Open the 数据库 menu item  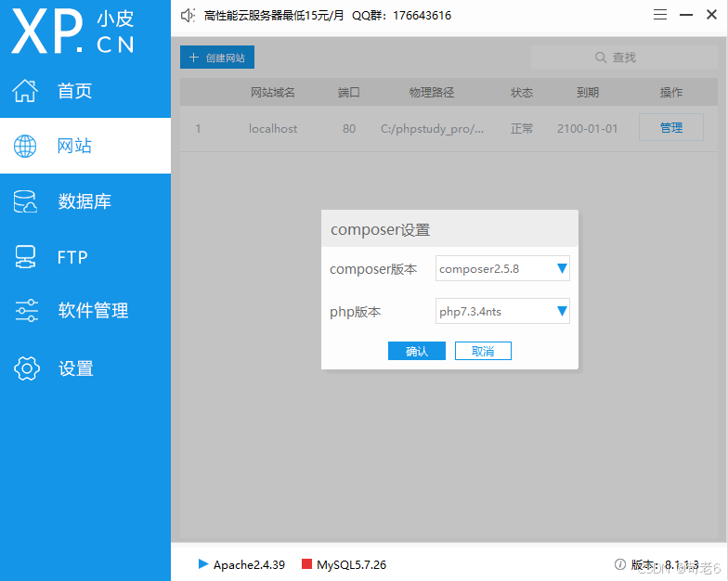click(x=84, y=201)
